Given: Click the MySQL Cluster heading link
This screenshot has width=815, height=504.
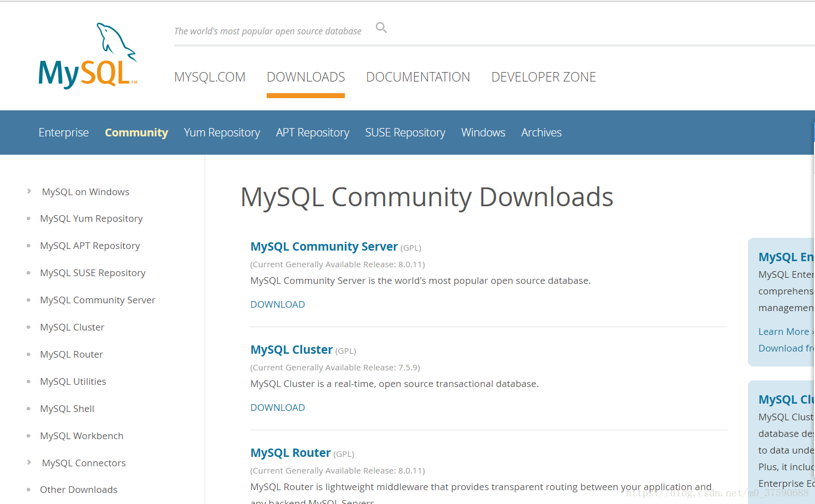Looking at the screenshot, I should pos(291,350).
